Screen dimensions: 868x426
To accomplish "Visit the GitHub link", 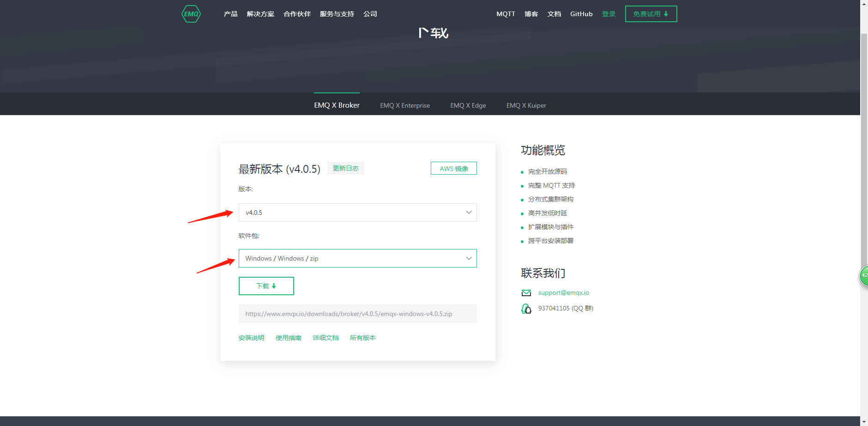I will point(581,14).
